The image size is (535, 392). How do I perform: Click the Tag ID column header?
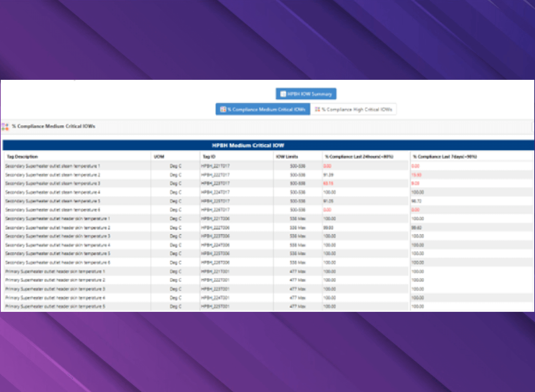click(209, 157)
